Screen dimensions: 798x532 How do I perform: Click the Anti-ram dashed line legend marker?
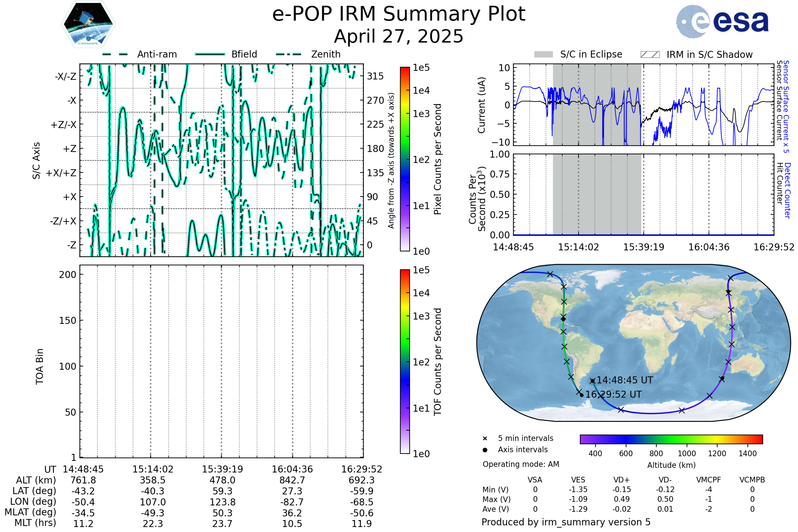coord(115,54)
